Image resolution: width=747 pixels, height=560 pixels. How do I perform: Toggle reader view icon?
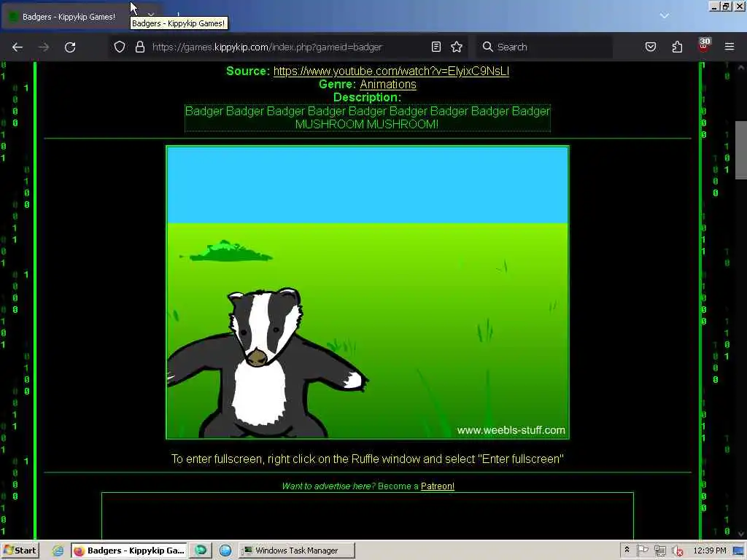(x=436, y=47)
